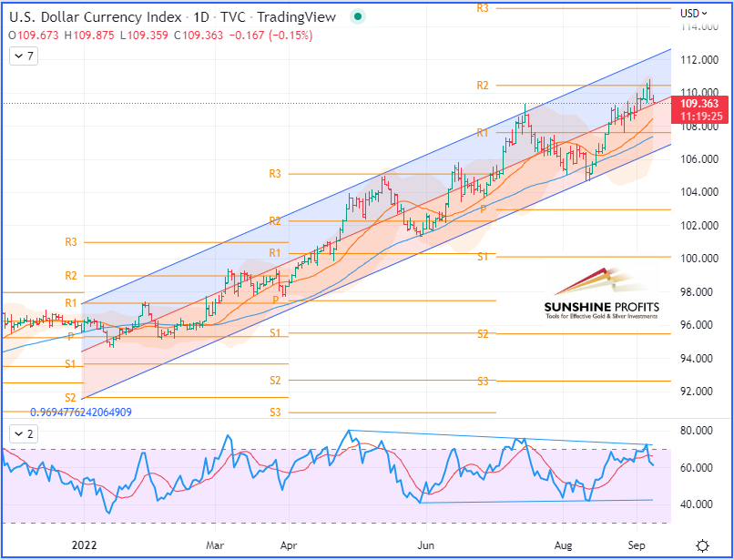Image resolution: width=734 pixels, height=560 pixels.
Task: Select the S3 pivot label at bottom
Action: pos(275,412)
